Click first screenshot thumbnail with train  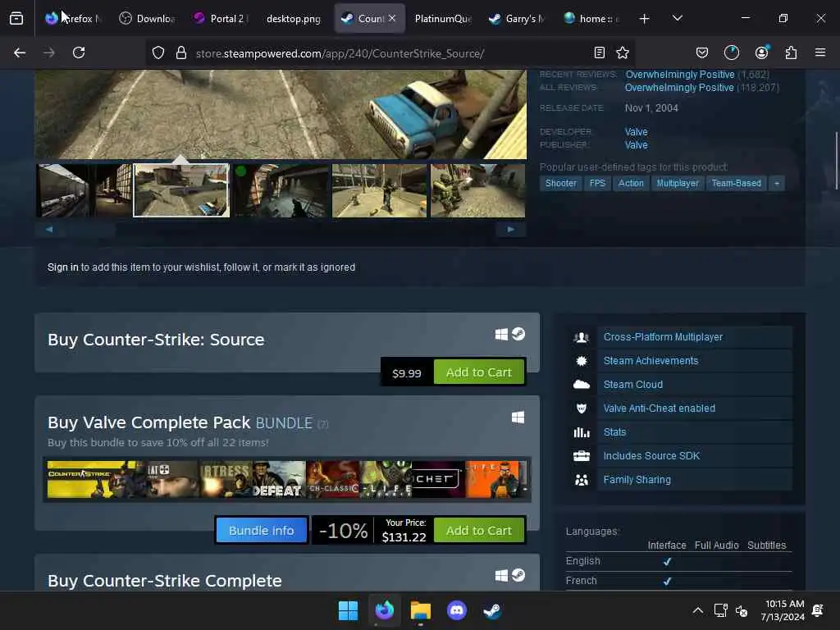tap(84, 190)
